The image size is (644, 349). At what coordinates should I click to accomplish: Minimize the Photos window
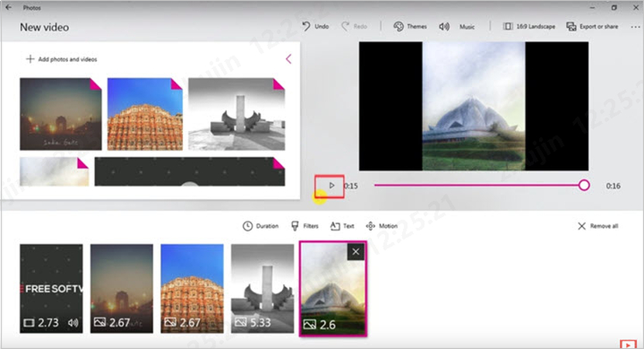coord(592,8)
